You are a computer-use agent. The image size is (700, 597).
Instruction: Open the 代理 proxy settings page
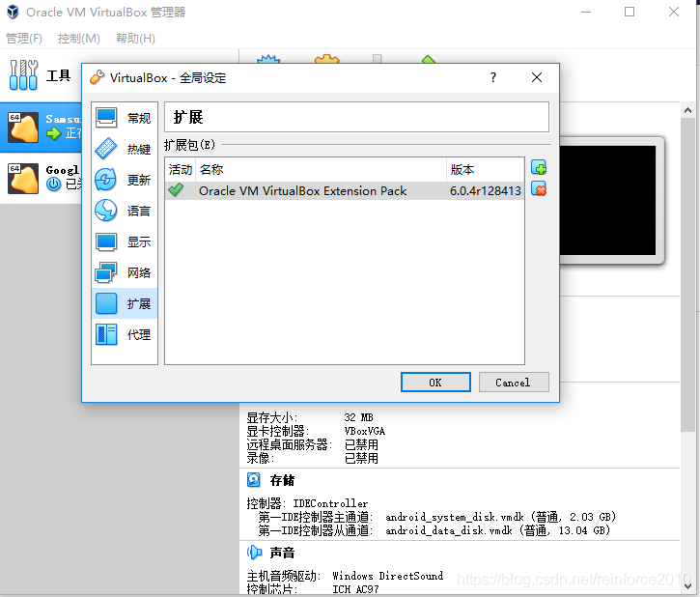pos(125,334)
